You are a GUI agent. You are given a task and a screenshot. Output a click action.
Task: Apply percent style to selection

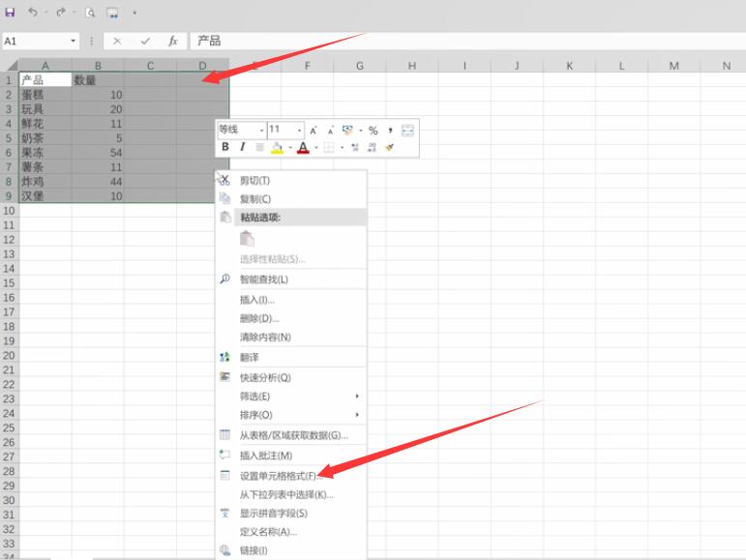click(373, 131)
